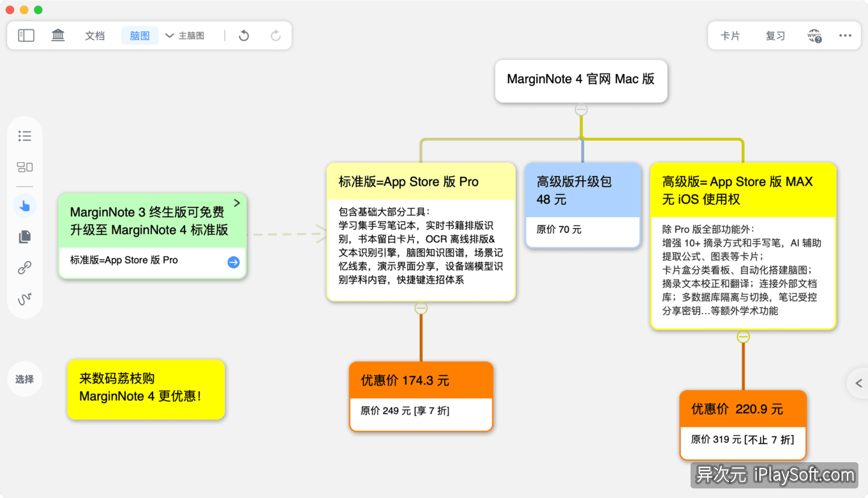Screen dimensions: 868x498
Task: Select the link tool in the sidebar
Action: point(24,268)
